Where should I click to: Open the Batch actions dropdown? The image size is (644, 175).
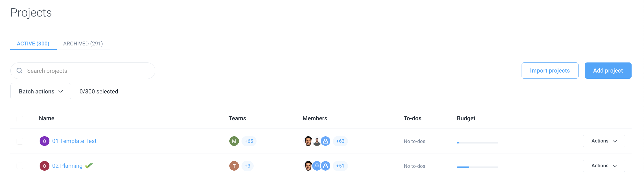(x=41, y=91)
